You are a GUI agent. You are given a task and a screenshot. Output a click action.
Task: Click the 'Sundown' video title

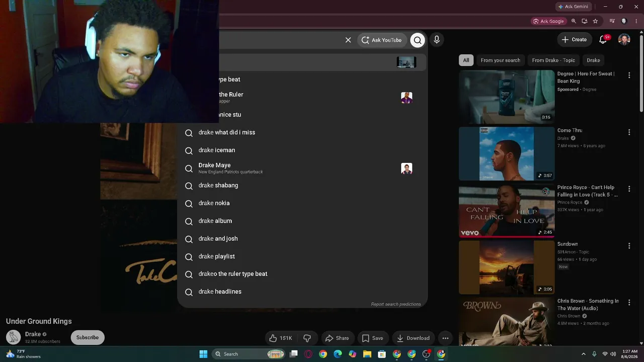[x=568, y=244]
